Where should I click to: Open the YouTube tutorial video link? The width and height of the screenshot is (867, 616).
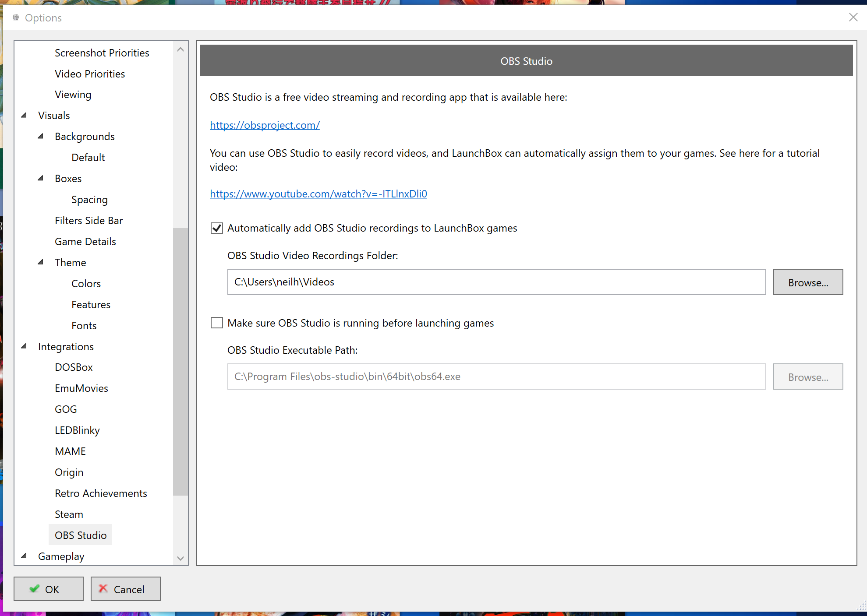(x=318, y=194)
